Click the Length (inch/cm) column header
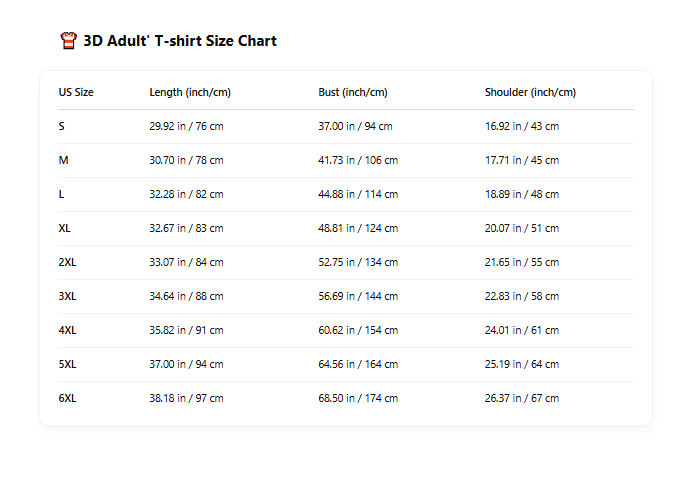This screenshot has width=695, height=479. click(190, 92)
